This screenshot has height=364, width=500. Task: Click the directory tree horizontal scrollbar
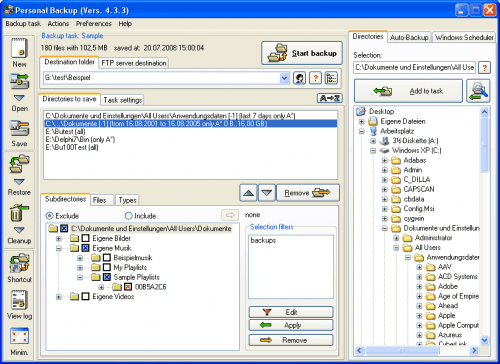coord(417,350)
